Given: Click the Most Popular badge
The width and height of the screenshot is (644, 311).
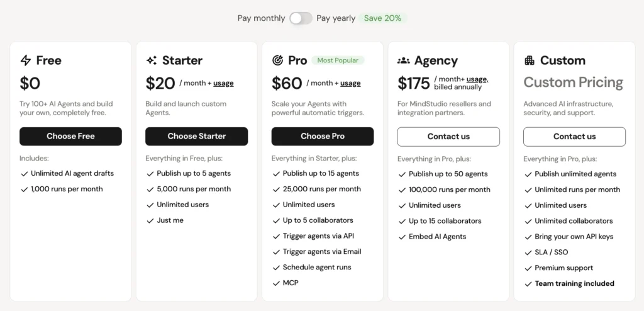Looking at the screenshot, I should pos(338,60).
